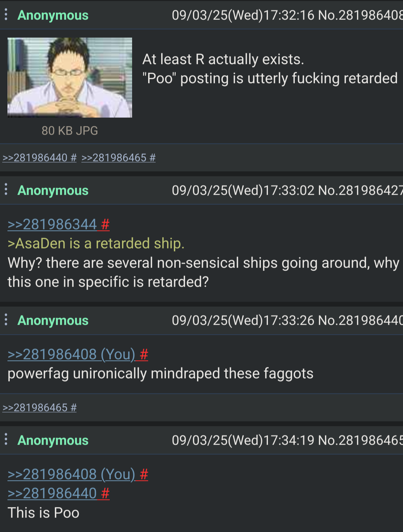Click post number No.281986465 in header
Screen dimensions: 403x532
pos(360,440)
